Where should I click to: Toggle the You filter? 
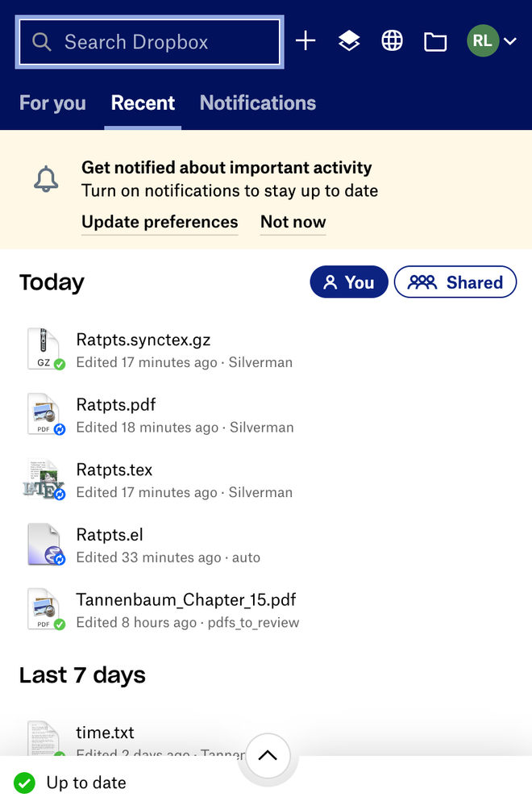pyautogui.click(x=349, y=282)
